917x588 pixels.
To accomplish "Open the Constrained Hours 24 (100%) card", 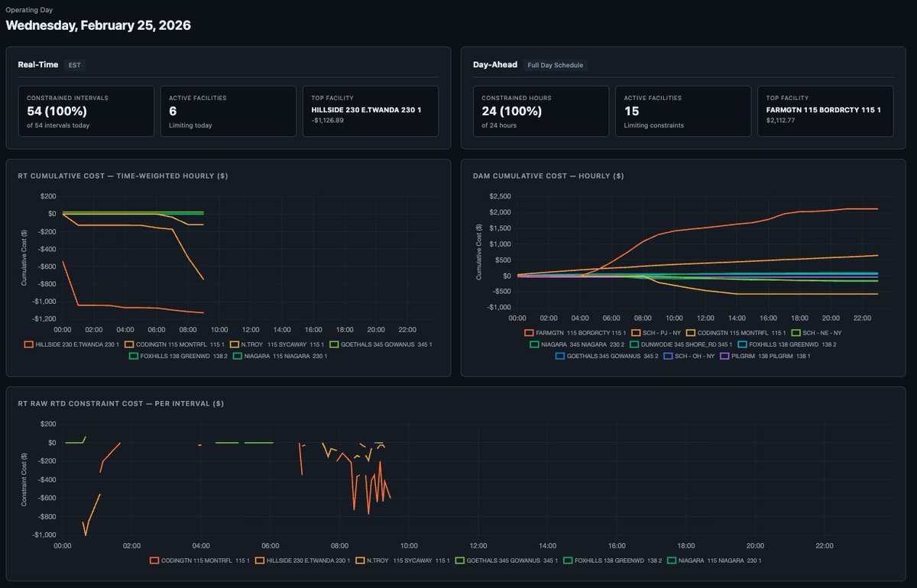I will coord(541,111).
